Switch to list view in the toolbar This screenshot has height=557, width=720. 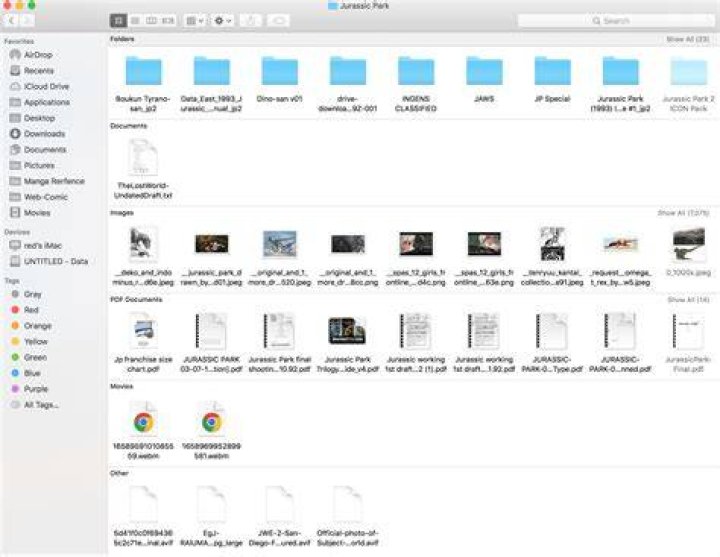coord(135,21)
